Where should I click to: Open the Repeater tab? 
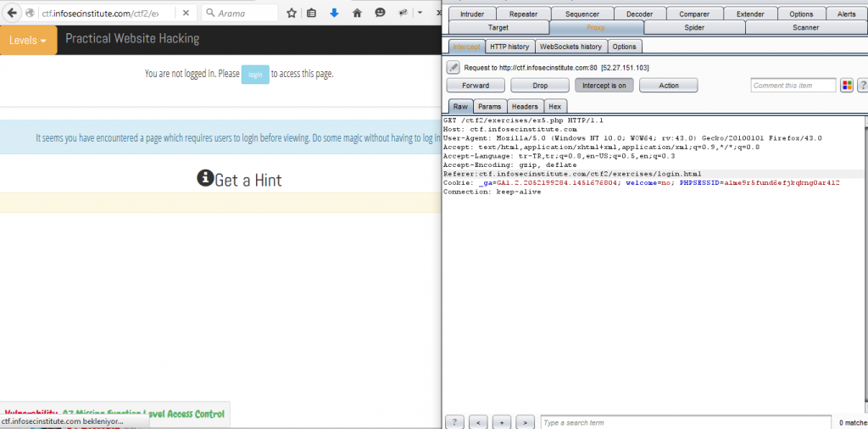(521, 14)
